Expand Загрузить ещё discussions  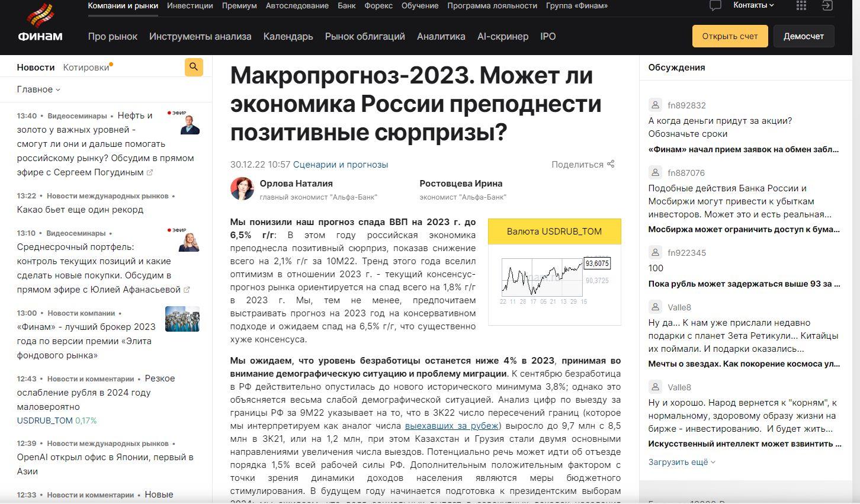682,462
